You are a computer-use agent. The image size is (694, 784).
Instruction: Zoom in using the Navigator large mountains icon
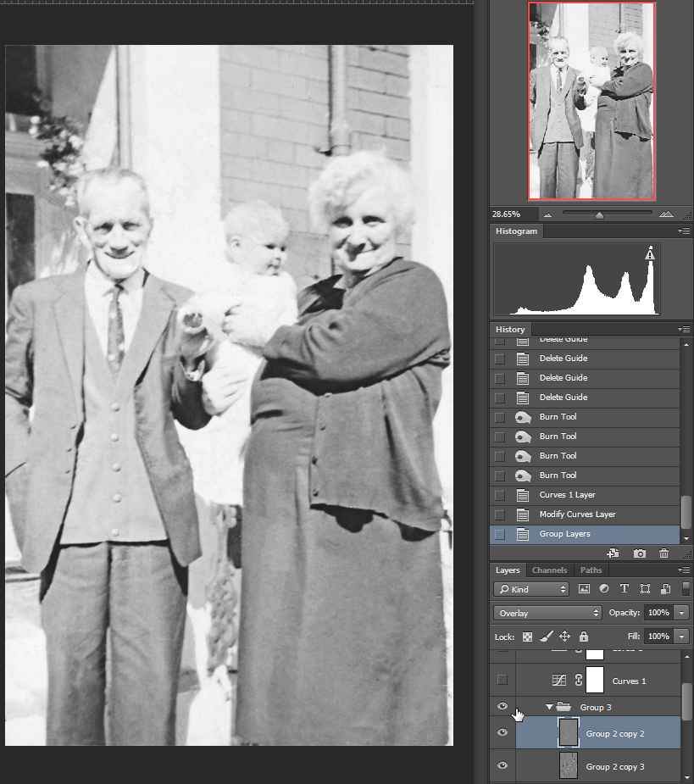pos(666,214)
